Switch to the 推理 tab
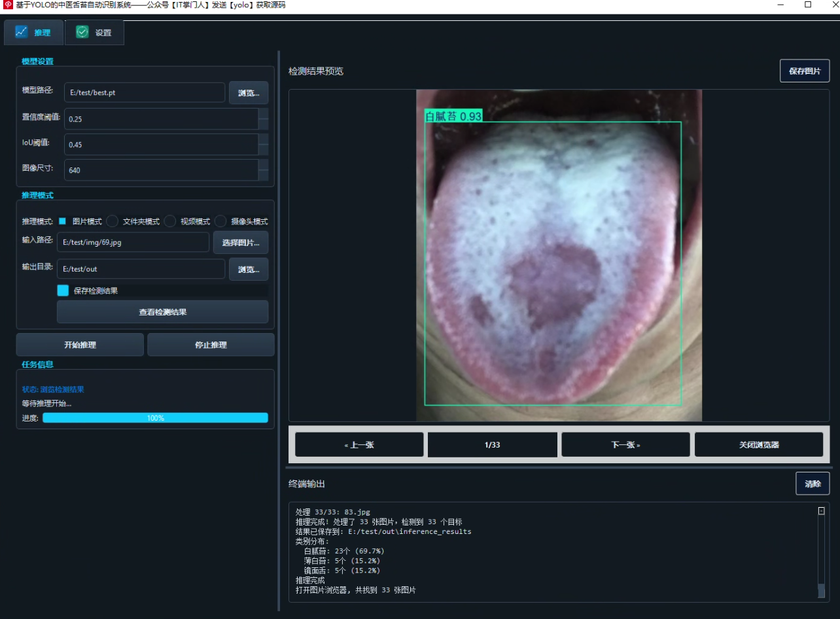840x619 pixels. 34,32
